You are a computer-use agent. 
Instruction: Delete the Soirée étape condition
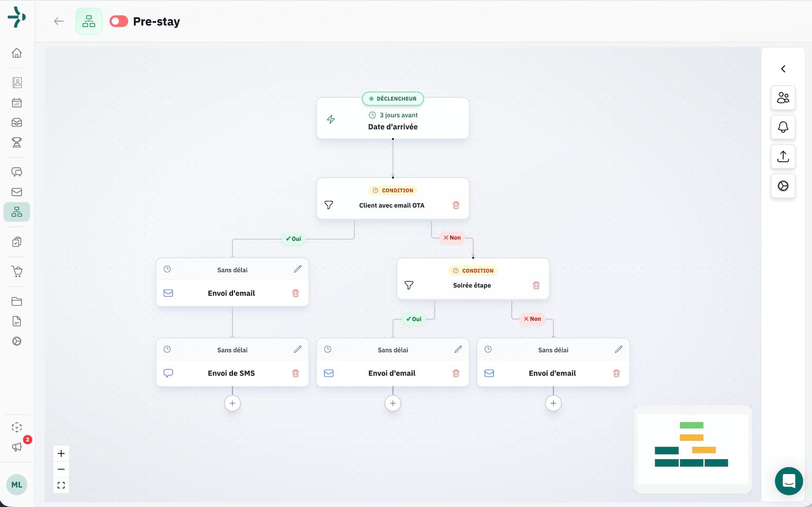click(x=536, y=286)
